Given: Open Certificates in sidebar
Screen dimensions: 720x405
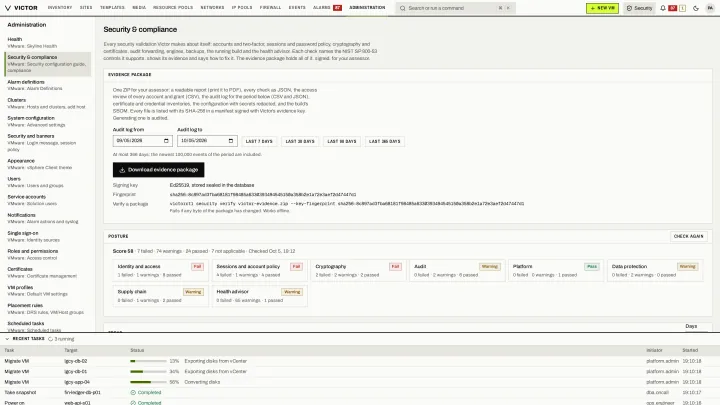Looking at the screenshot, I should 48,272.
